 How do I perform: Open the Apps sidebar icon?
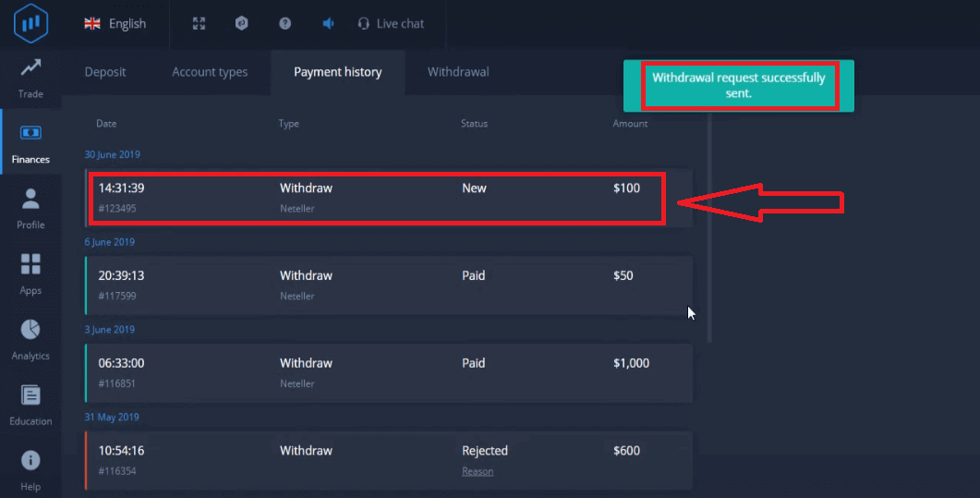30,273
